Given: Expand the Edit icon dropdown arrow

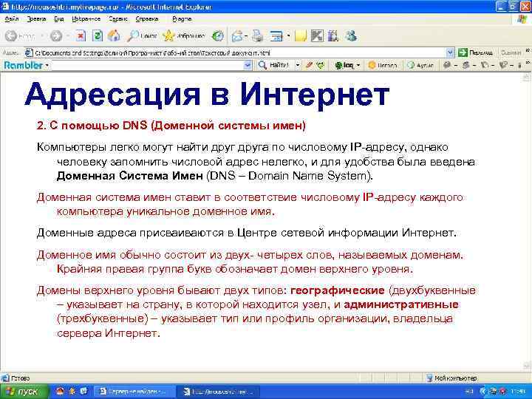Looking at the screenshot, I should coord(288,35).
